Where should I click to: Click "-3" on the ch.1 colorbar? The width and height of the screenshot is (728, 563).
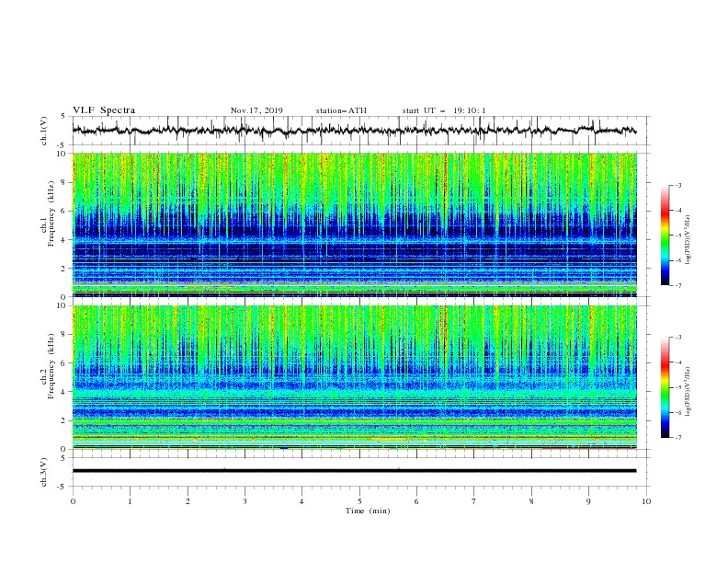point(677,185)
